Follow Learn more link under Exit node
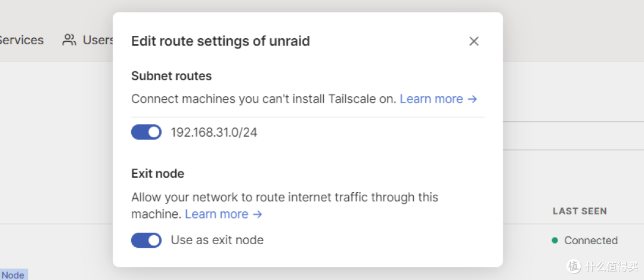The image size is (644, 280). tap(224, 214)
